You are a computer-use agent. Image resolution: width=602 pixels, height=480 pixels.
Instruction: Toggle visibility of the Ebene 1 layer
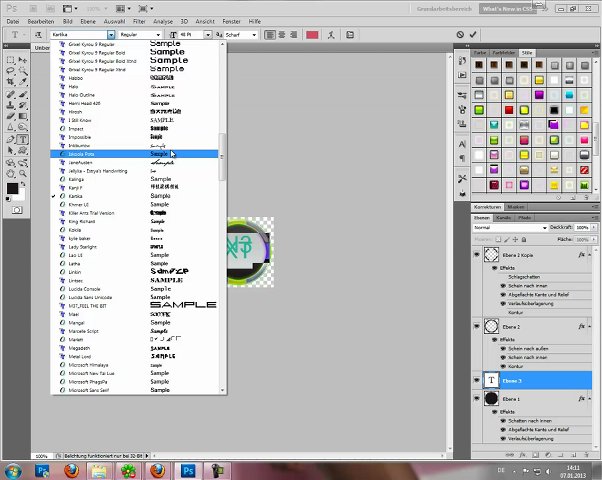point(476,398)
